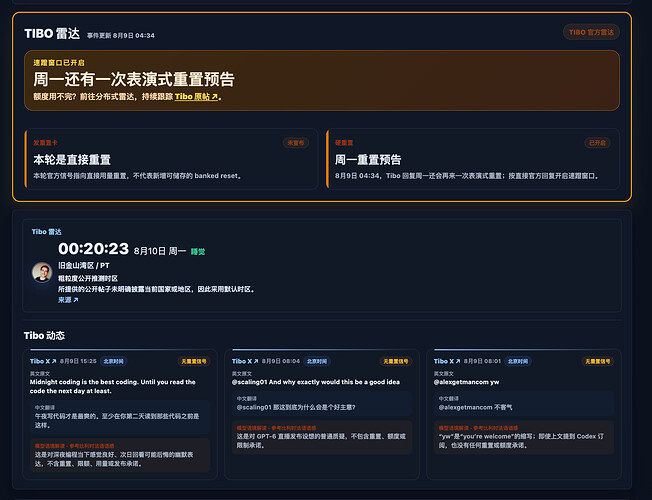
Task: Click the 粗粒度公开推测时区 label
Action: click(88, 278)
